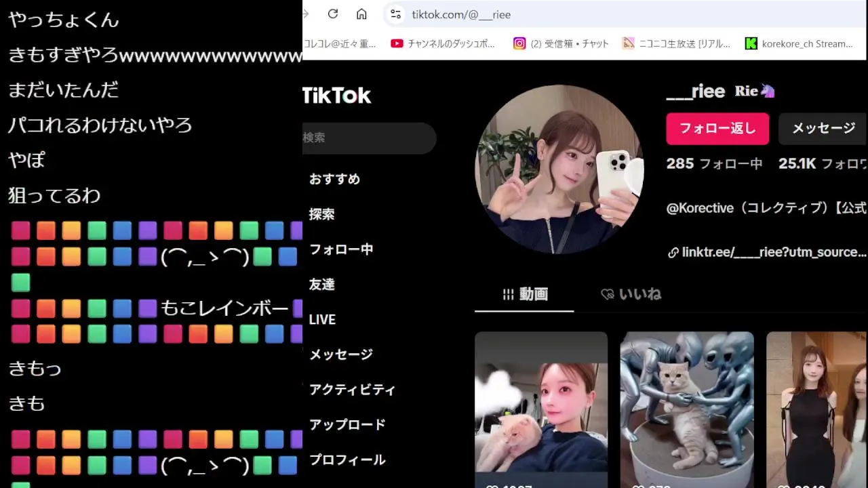Open アクティビティ in TikTok sidebar
Image resolution: width=868 pixels, height=488 pixels.
click(352, 390)
